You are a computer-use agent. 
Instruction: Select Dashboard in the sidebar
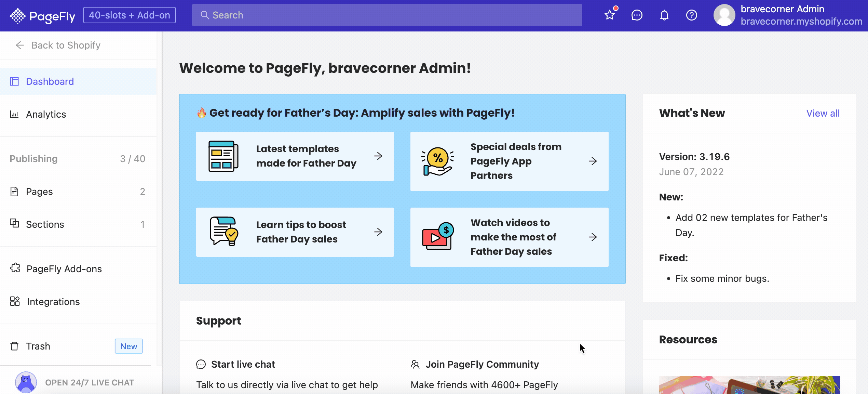79,81
